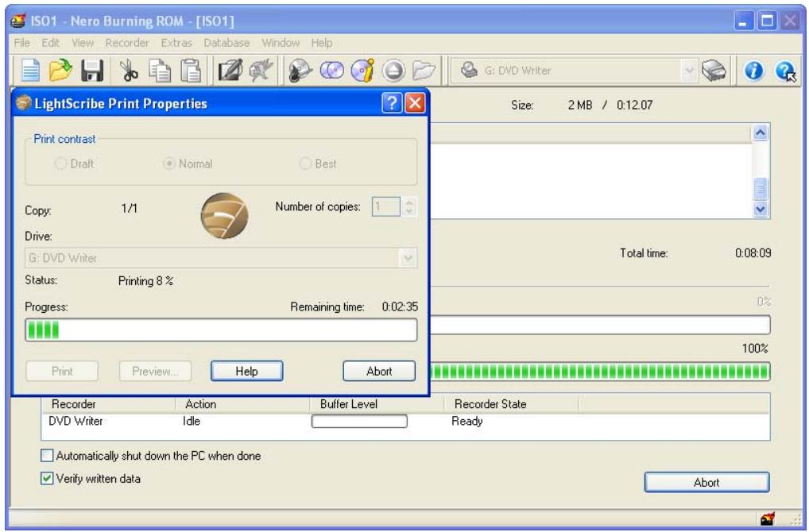The width and height of the screenshot is (809, 532).
Task: Decrease Number of copies with down arrow
Action: 409,211
